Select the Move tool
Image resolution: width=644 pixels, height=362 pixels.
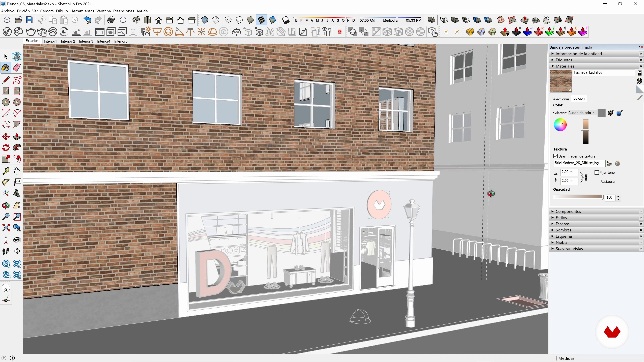[x=6, y=137]
